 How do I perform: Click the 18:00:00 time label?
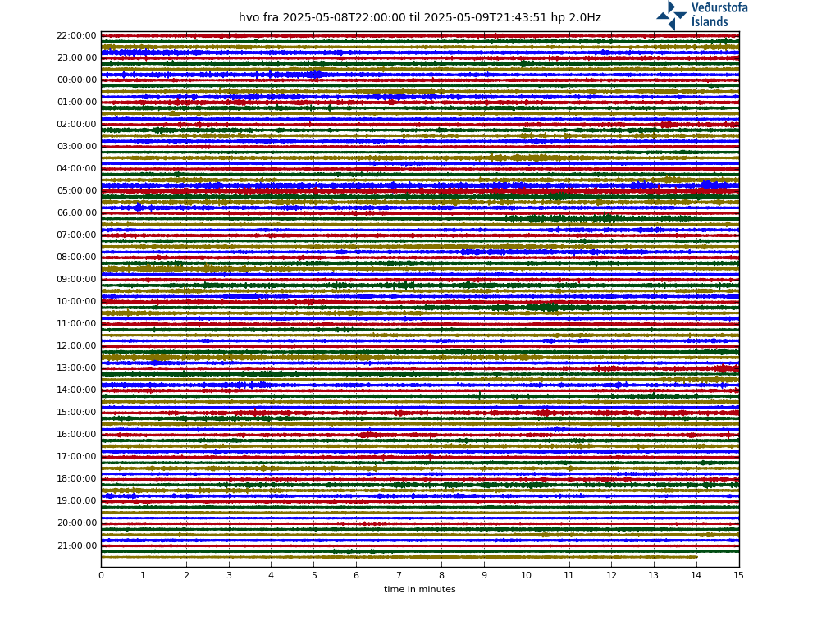click(x=76, y=478)
